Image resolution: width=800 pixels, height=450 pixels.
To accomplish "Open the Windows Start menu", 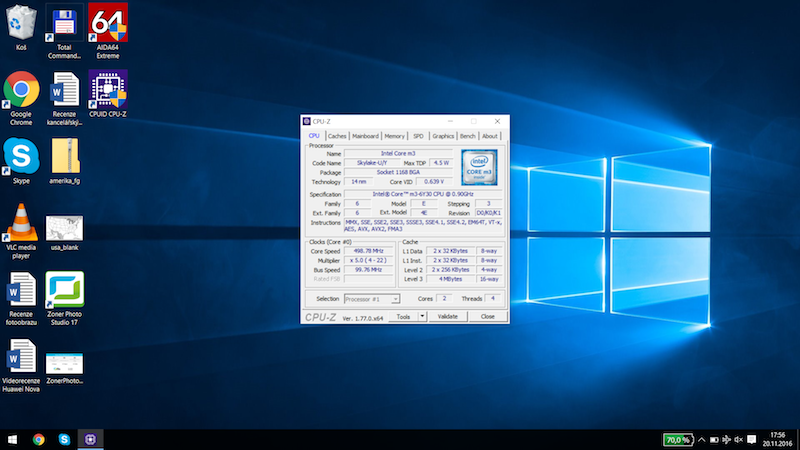I will [13, 439].
